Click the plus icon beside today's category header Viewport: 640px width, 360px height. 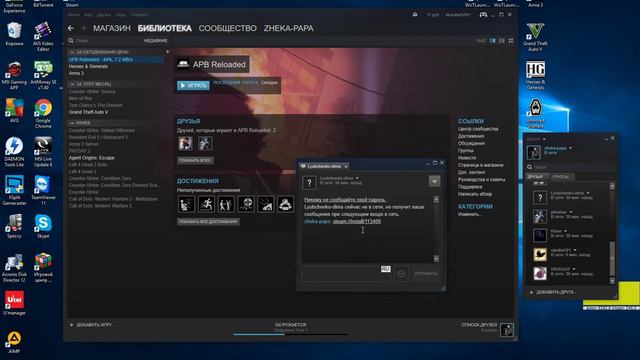pyautogui.click(x=167, y=52)
